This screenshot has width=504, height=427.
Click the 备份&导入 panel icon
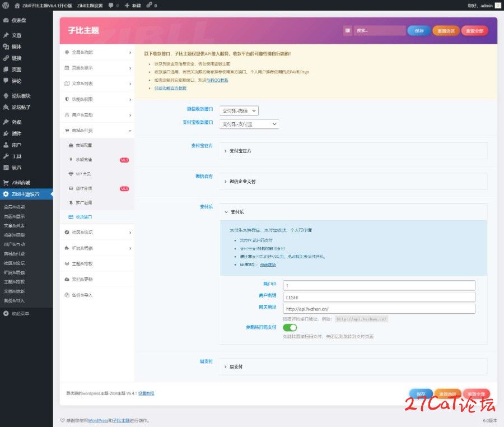[67, 295]
